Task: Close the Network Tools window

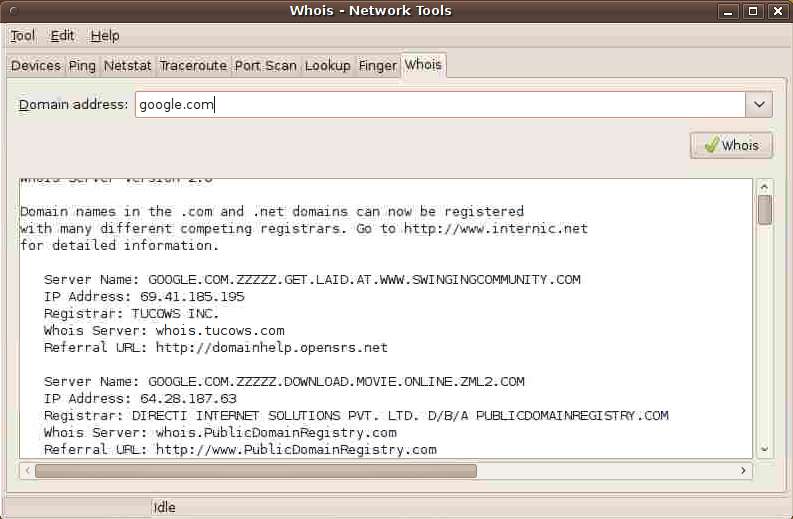Action: pyautogui.click(x=778, y=11)
